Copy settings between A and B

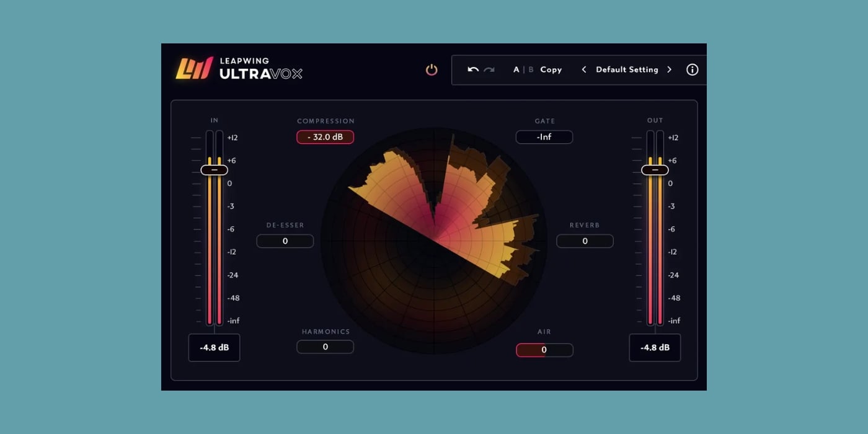point(551,69)
